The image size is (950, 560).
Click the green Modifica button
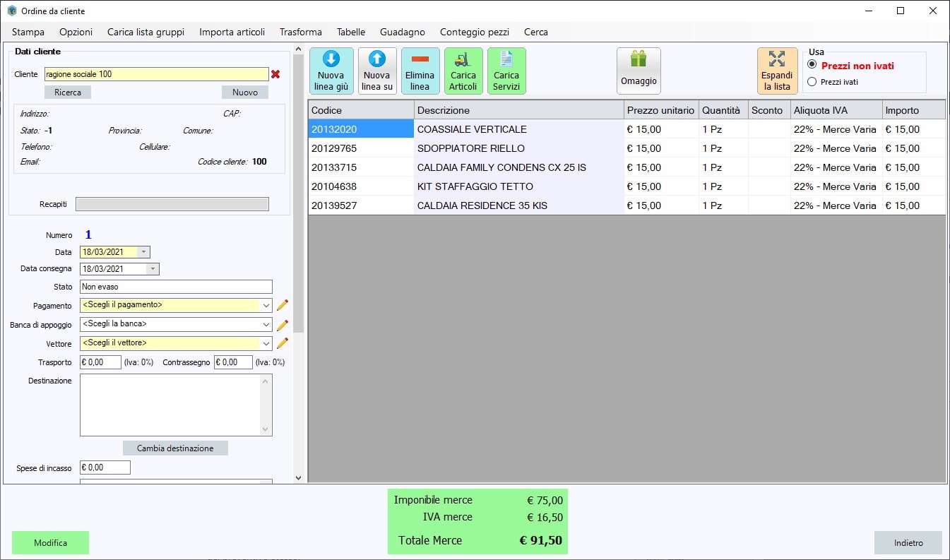[51, 543]
